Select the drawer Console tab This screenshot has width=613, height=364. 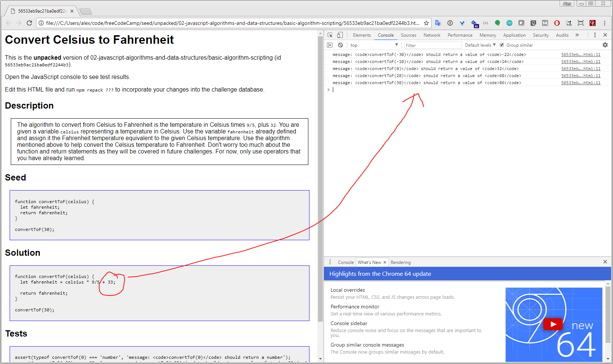click(345, 262)
